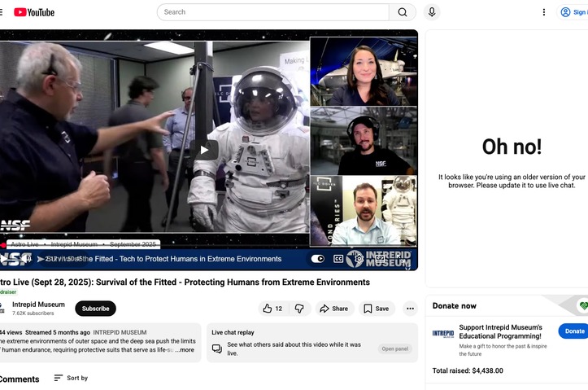Toggle closed captions (CC)
588x390 pixels.
pyautogui.click(x=338, y=259)
